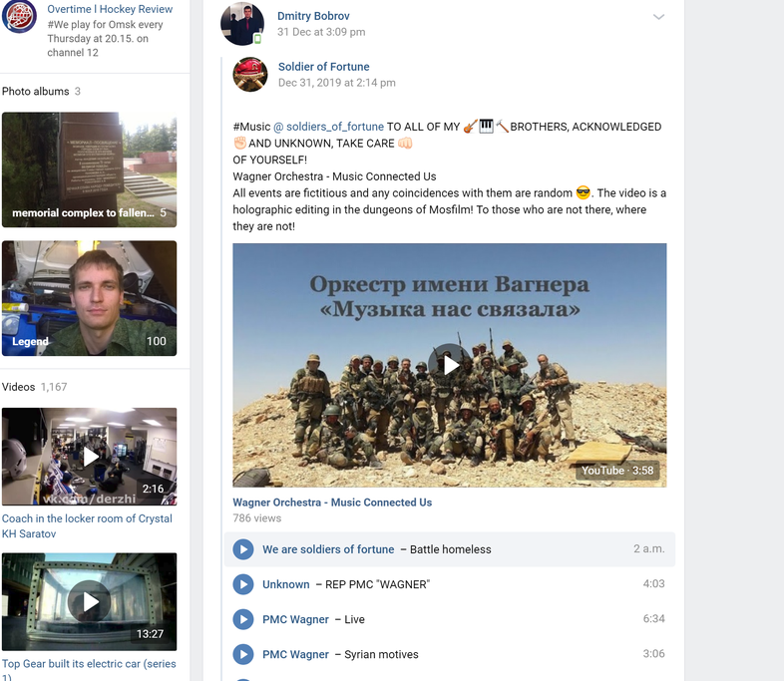This screenshot has height=681, width=784.
Task: Open Dmitry Bobrov's profile avatar
Action: pos(242,24)
